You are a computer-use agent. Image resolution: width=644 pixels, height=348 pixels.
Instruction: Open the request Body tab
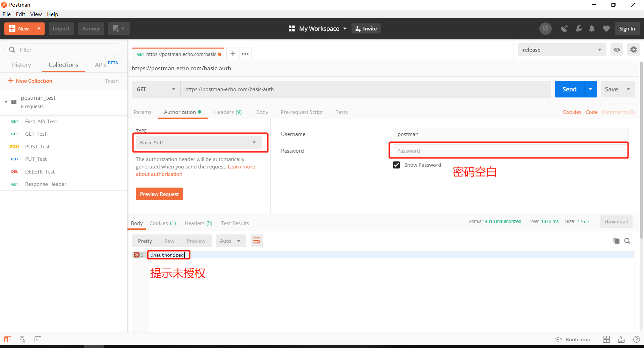[262, 112]
